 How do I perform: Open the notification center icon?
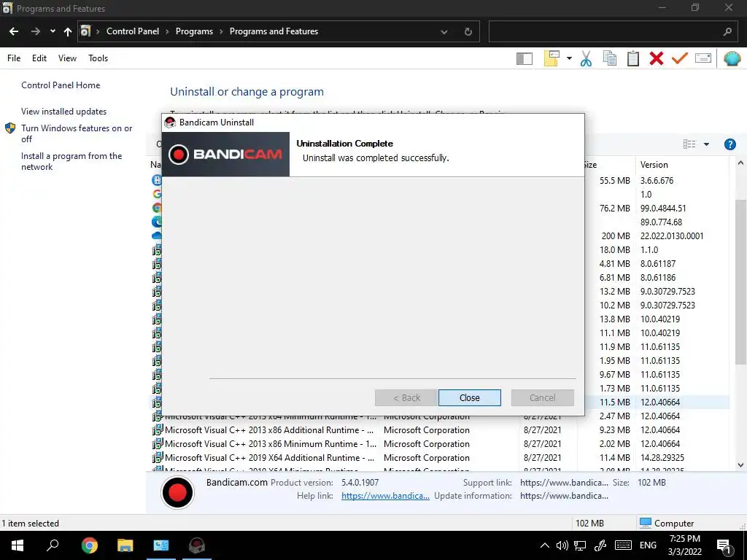[724, 545]
